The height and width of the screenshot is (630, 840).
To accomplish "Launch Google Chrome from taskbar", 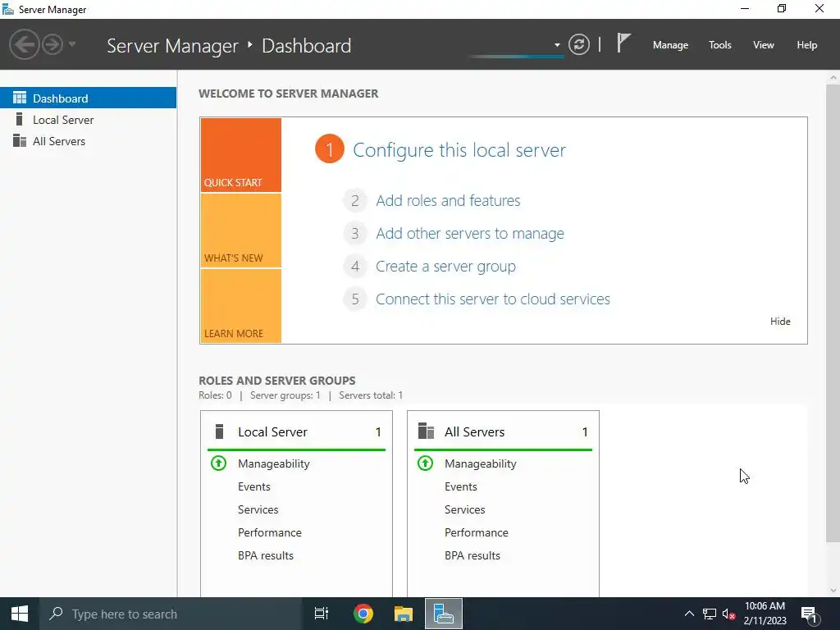I will [363, 614].
